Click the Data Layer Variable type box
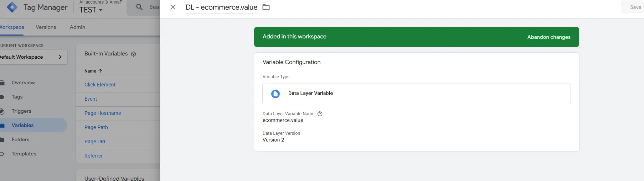This screenshot has width=644, height=181. pyautogui.click(x=416, y=94)
